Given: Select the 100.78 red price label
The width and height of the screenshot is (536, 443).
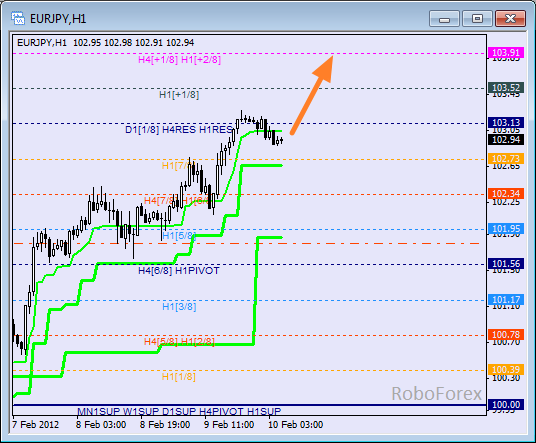Looking at the screenshot, I should tap(506, 335).
